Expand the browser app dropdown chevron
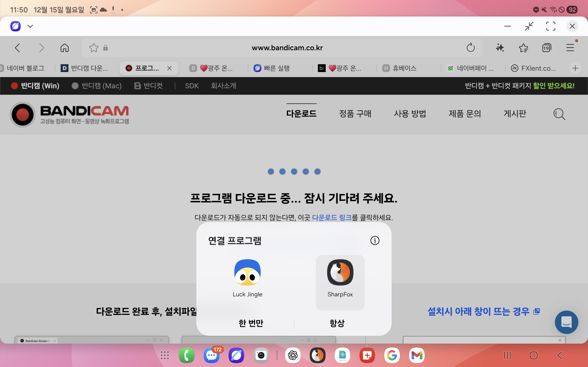This screenshot has width=588, height=367. click(30, 26)
